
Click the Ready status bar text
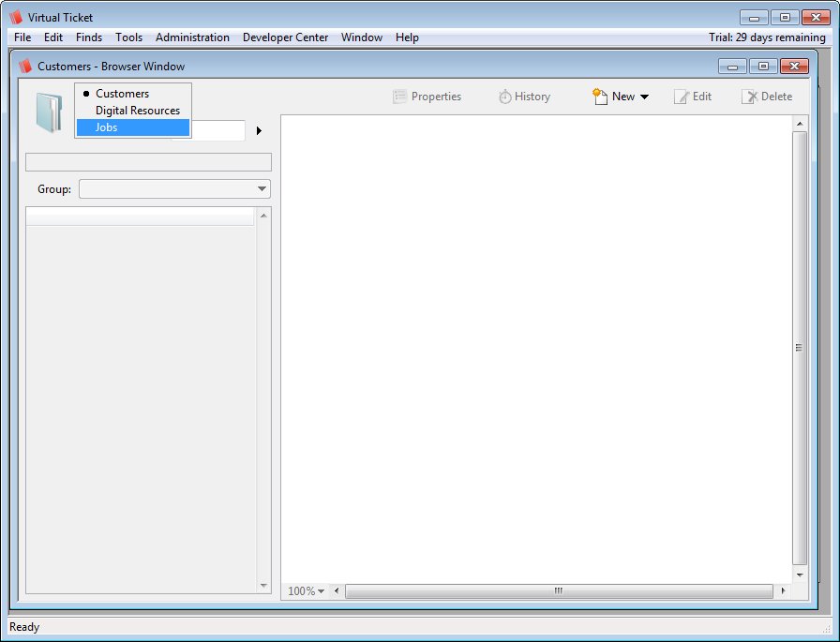pos(24,627)
